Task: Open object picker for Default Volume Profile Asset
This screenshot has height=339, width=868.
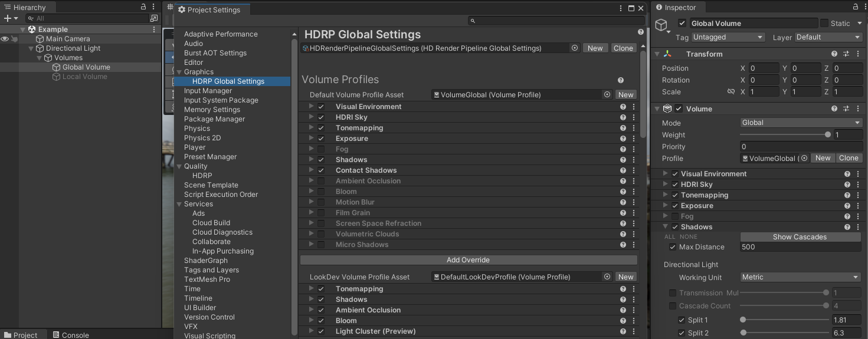Action: [x=607, y=94]
